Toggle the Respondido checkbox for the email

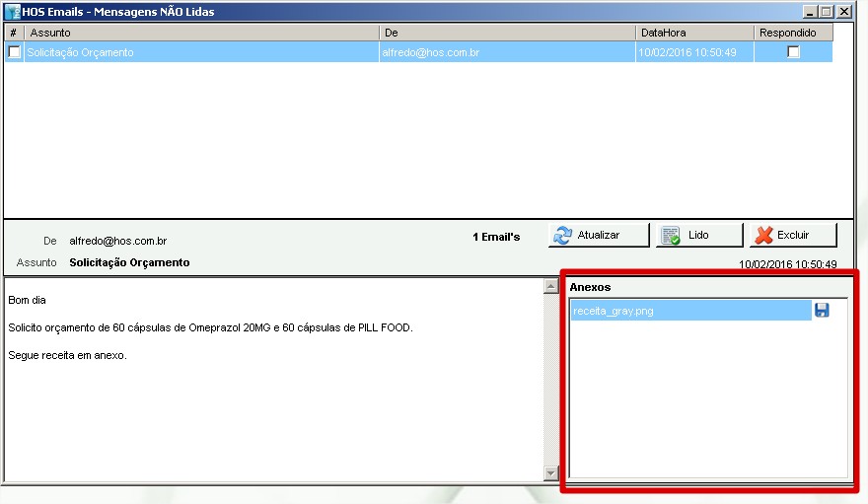click(793, 52)
